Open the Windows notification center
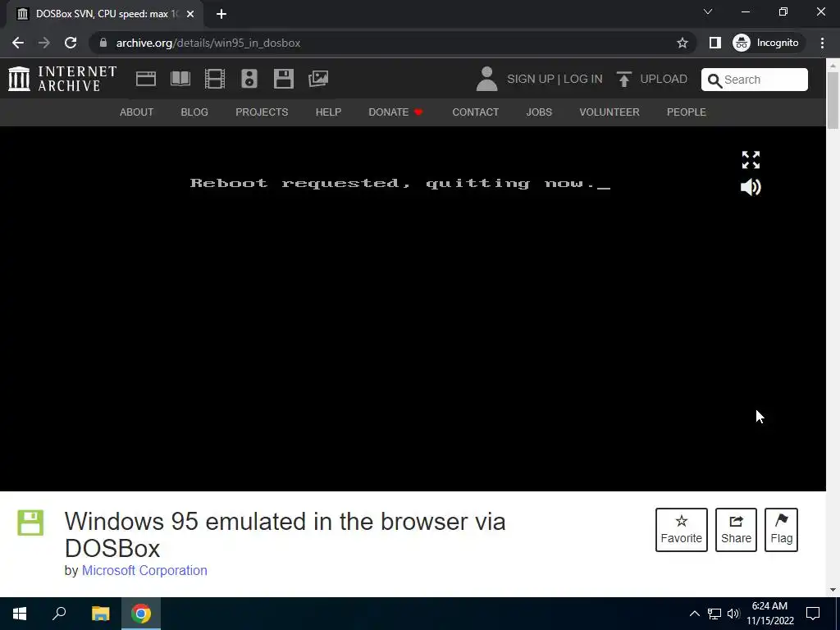 [813, 614]
